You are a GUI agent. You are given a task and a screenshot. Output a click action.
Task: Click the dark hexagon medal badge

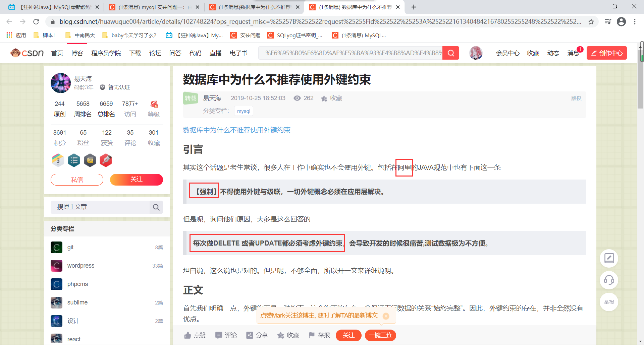[90, 160]
